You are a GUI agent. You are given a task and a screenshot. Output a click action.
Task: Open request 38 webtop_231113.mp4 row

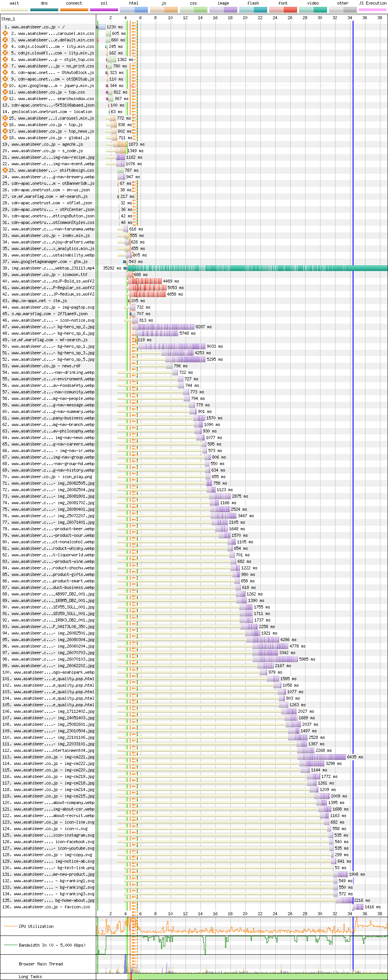point(48,268)
